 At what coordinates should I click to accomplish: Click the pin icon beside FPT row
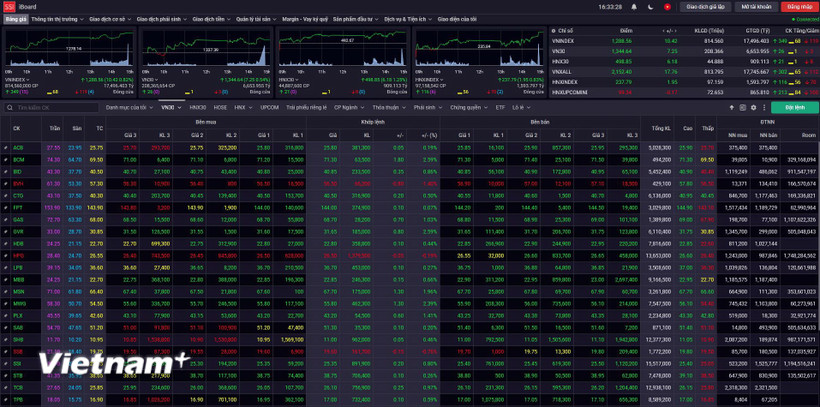(6, 207)
